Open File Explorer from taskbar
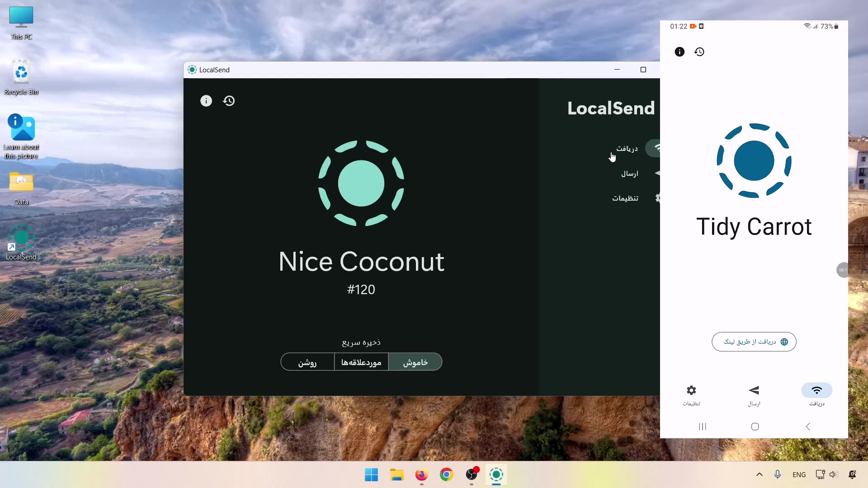The width and height of the screenshot is (868, 488). 396,475
